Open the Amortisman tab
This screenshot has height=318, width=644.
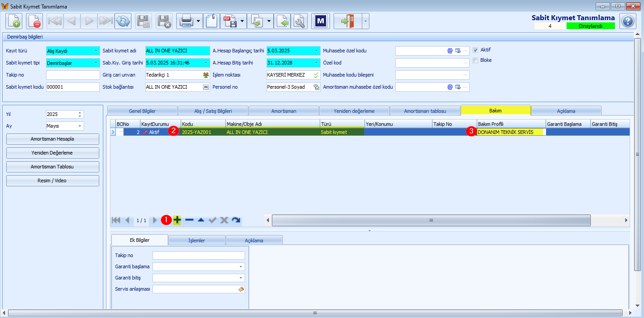coord(284,111)
